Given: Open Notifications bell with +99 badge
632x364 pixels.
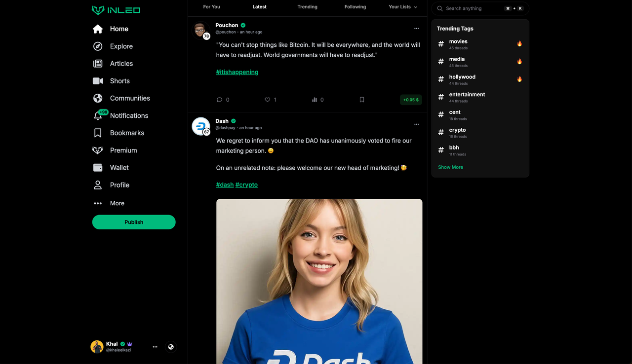Looking at the screenshot, I should point(121,115).
